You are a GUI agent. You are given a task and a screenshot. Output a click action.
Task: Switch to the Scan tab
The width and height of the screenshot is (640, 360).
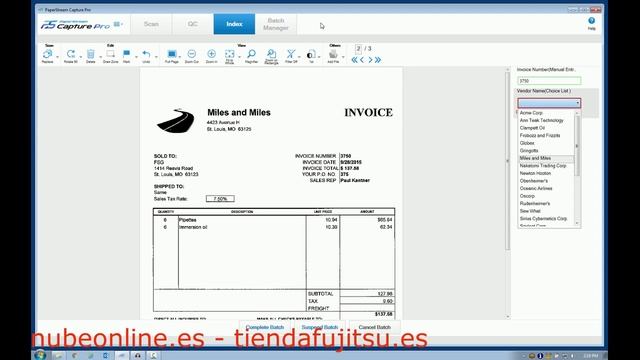pyautogui.click(x=151, y=24)
